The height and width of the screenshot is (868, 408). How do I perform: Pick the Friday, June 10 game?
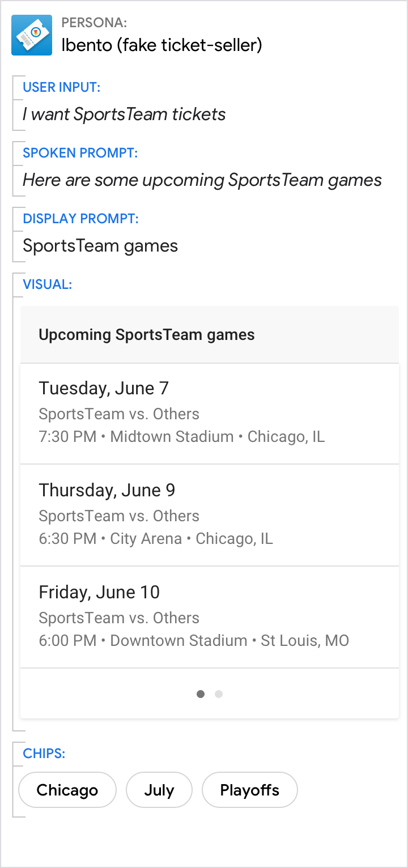point(210,617)
